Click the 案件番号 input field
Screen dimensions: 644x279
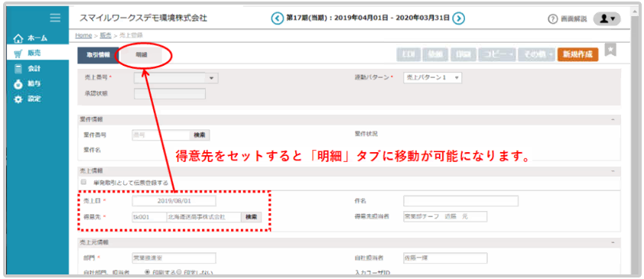pos(161,135)
